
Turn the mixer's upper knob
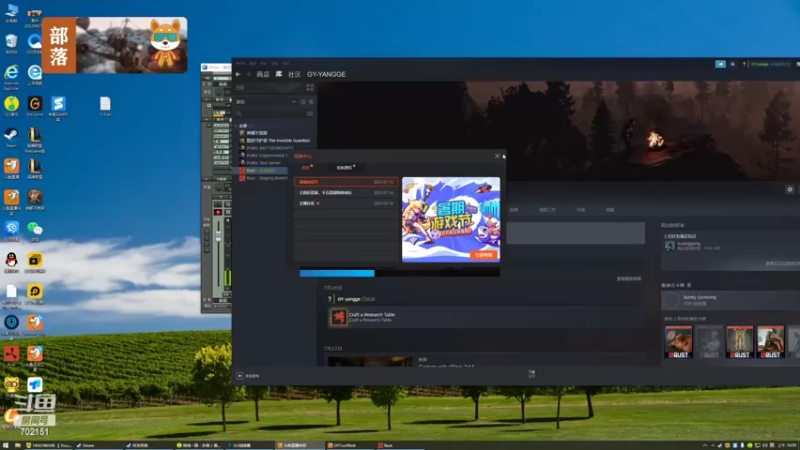tap(218, 92)
